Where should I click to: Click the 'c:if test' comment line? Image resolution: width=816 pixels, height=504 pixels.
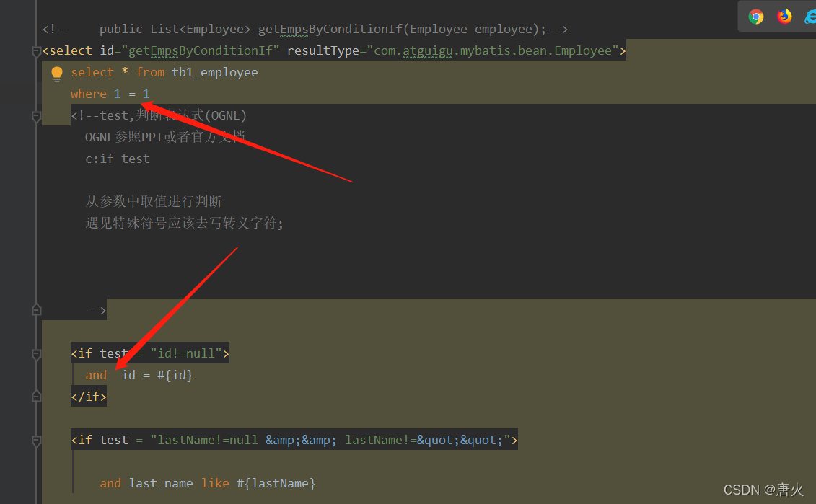(x=118, y=159)
